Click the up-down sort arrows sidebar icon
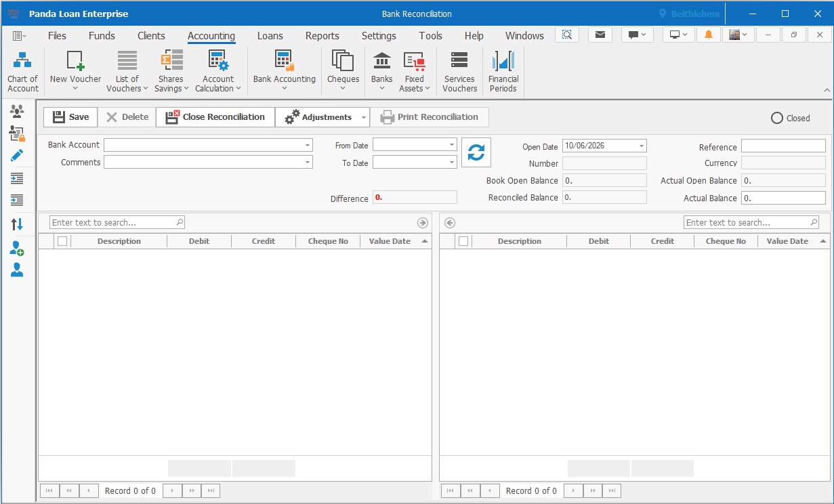834x504 pixels. pos(17,224)
